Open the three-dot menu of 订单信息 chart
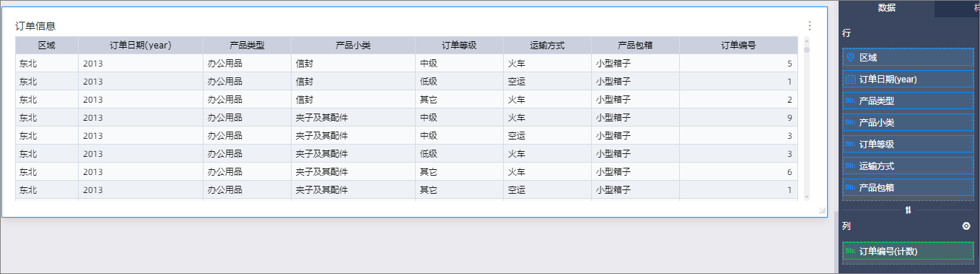Screen dimensions: 980x274 (809, 25)
